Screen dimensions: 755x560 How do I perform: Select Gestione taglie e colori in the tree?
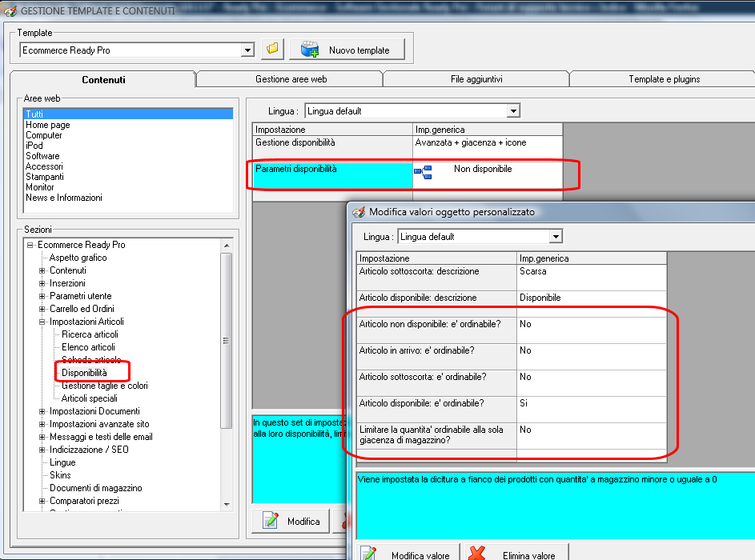(105, 386)
